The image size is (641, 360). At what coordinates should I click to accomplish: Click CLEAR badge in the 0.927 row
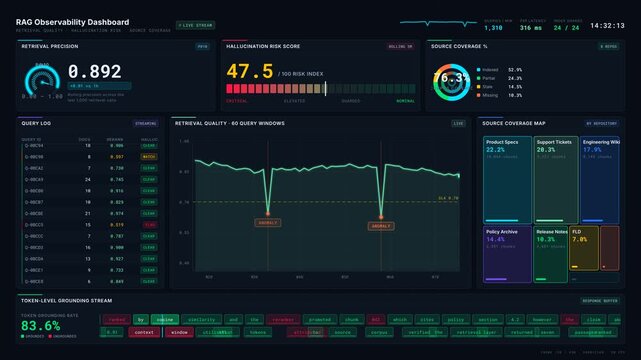point(149,259)
